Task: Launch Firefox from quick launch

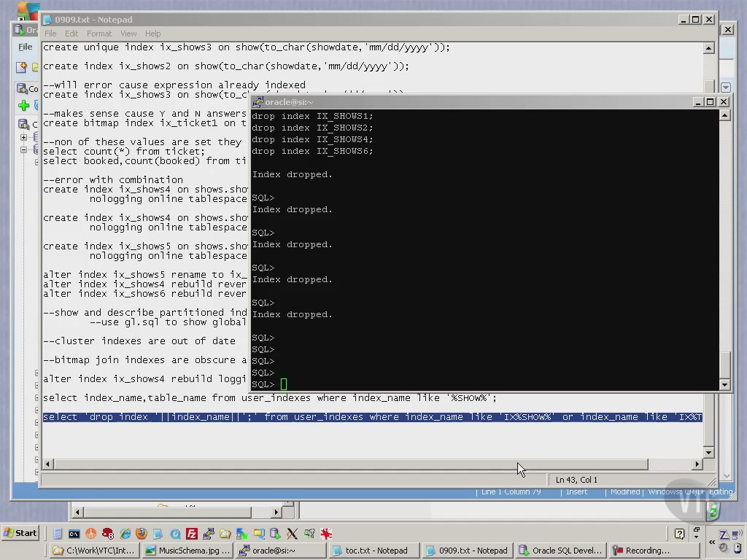Action: pyautogui.click(x=141, y=534)
